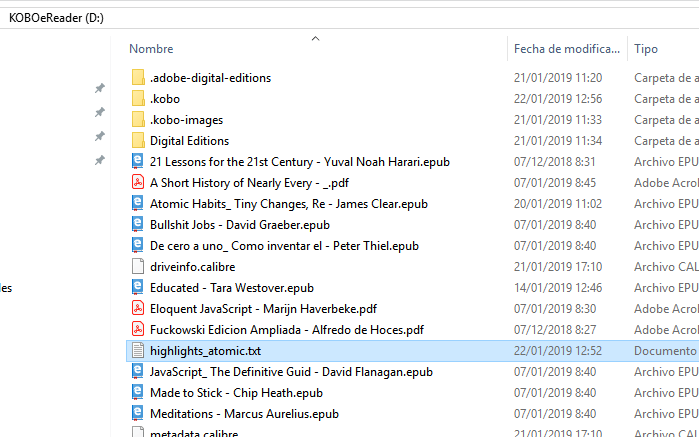Click date 22/01/2019 12:52 of highlights_atomic
Image resolution: width=699 pixels, height=437 pixels.
click(x=558, y=350)
